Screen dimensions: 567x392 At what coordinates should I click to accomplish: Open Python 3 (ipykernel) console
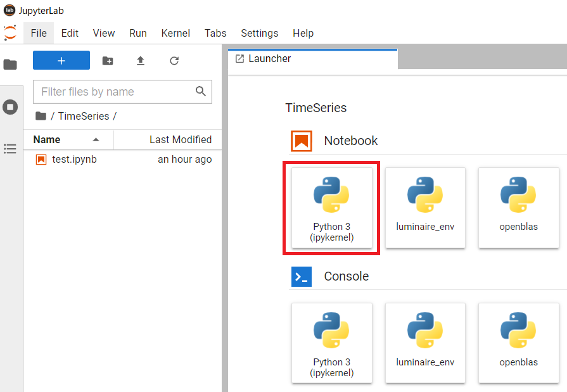(x=331, y=343)
